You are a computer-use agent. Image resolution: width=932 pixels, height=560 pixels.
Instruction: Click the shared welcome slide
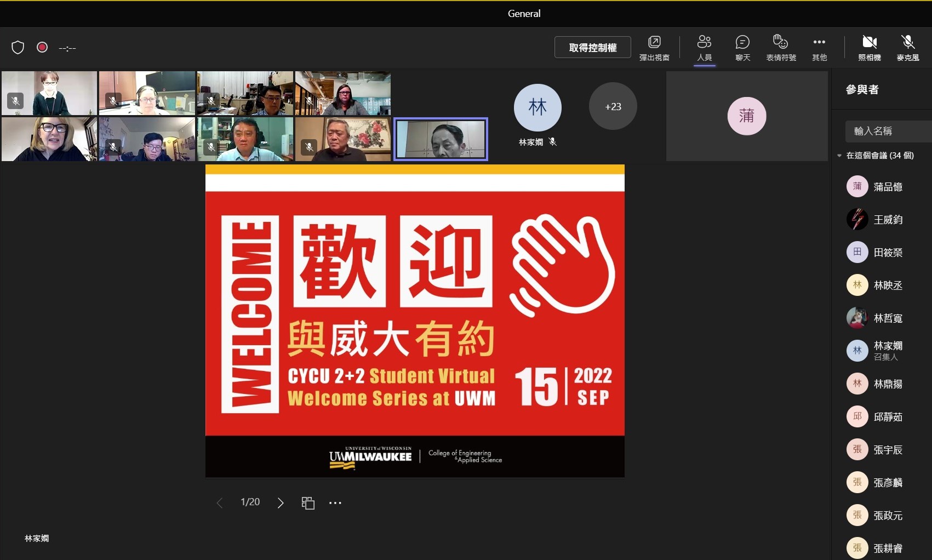point(415,321)
